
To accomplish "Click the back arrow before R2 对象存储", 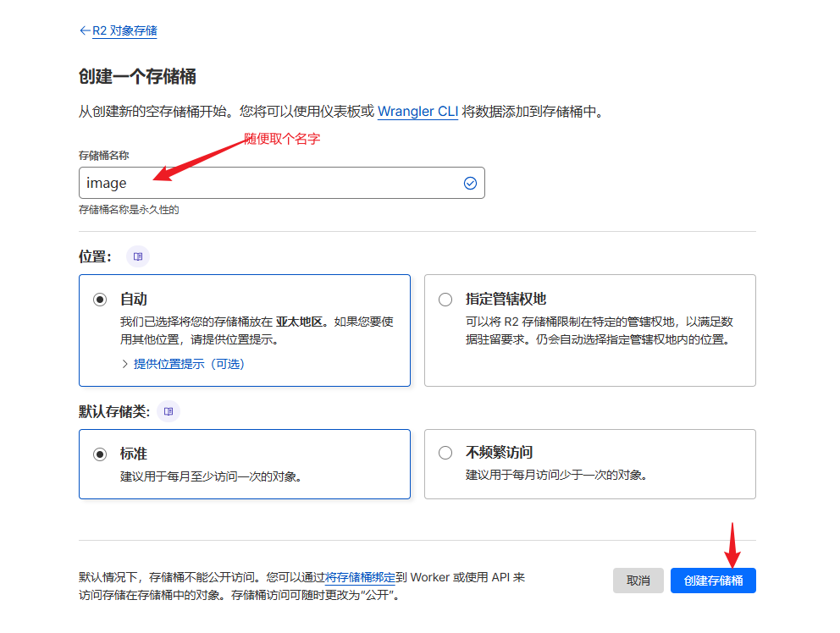I will tap(84, 30).
